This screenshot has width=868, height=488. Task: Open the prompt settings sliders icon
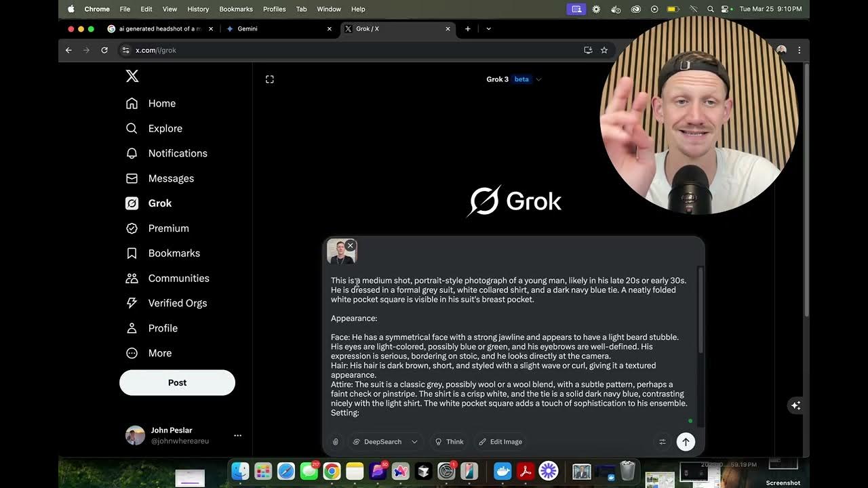(663, 442)
